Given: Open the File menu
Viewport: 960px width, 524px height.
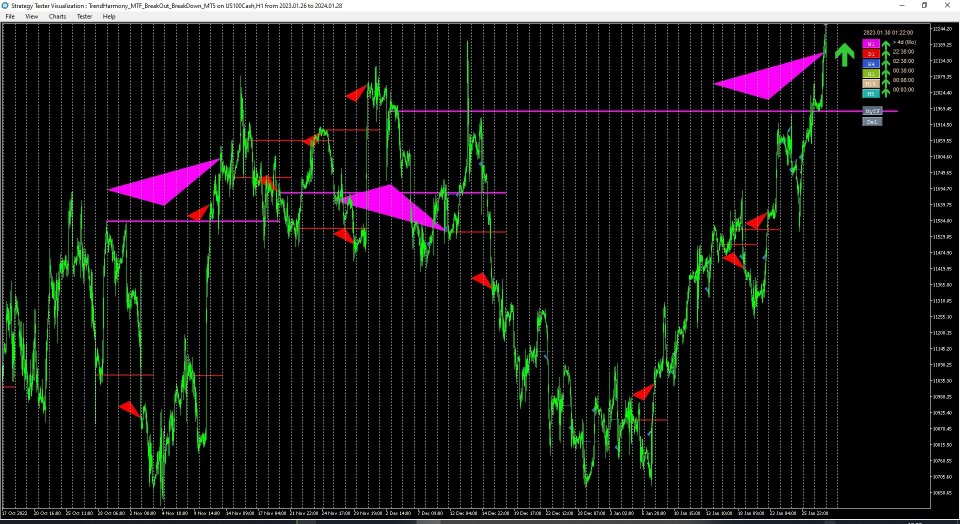Looking at the screenshot, I should (10, 16).
